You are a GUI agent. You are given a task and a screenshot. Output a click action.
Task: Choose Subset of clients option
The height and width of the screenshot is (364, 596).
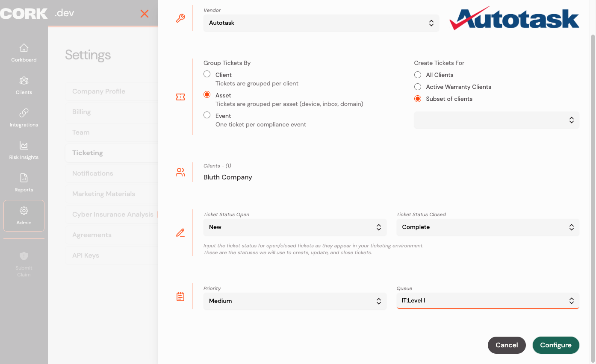click(418, 99)
